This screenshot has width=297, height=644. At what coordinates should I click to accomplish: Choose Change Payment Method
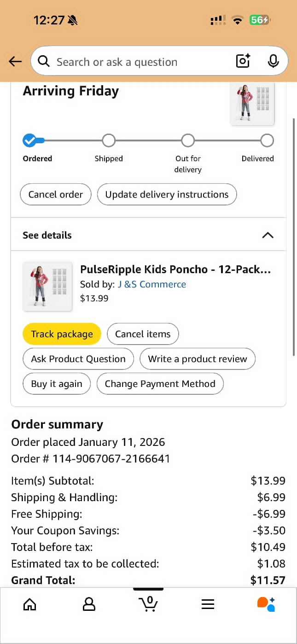pos(160,384)
